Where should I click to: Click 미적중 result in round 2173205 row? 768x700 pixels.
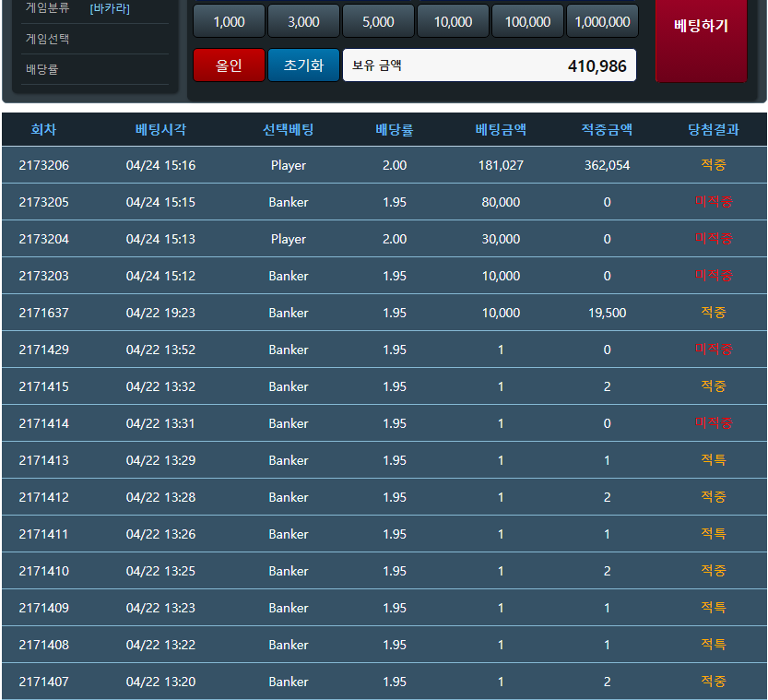click(714, 201)
